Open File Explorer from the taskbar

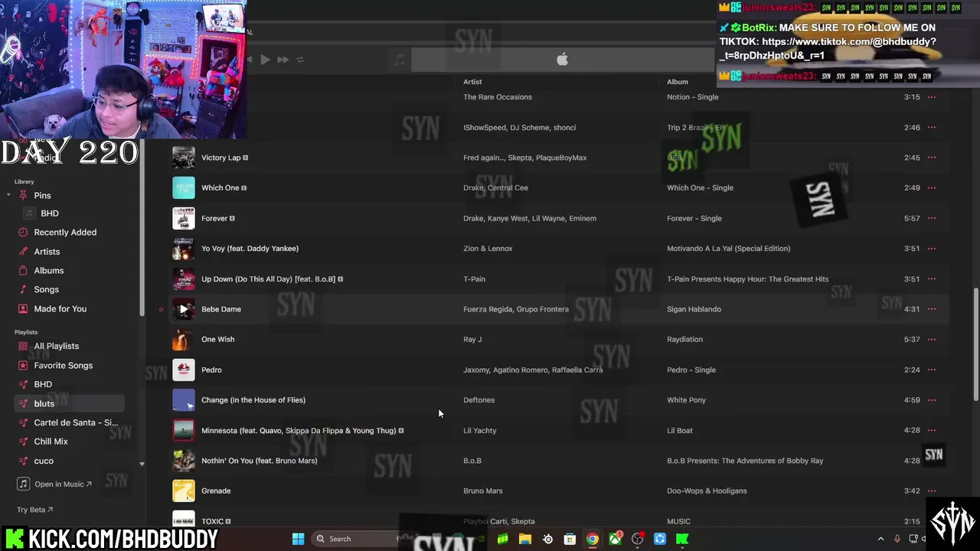click(525, 539)
